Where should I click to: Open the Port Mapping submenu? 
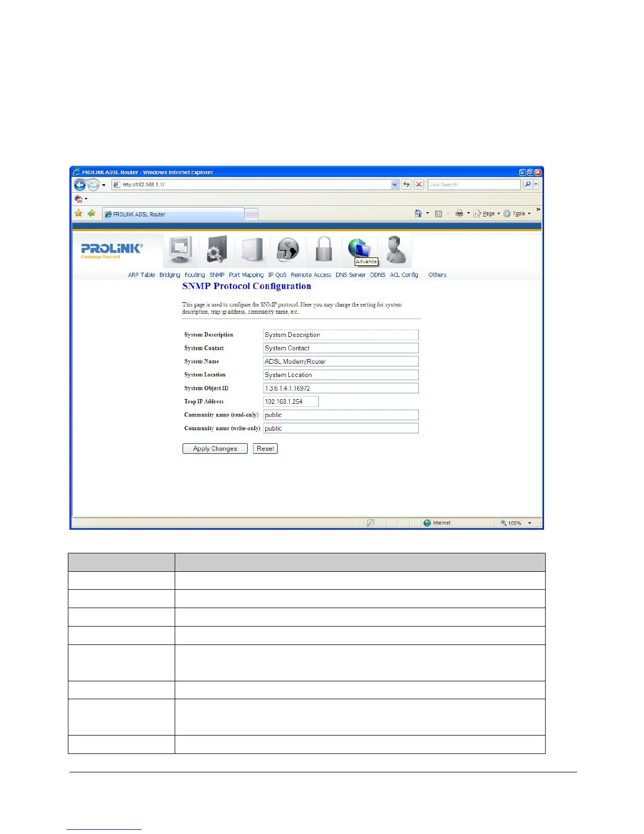coord(246,275)
